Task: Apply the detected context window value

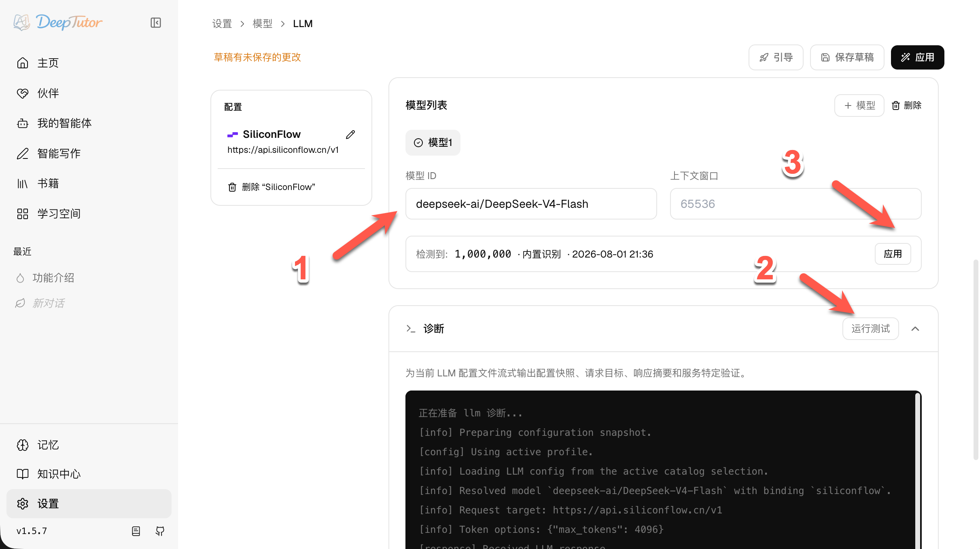Action: pyautogui.click(x=893, y=254)
